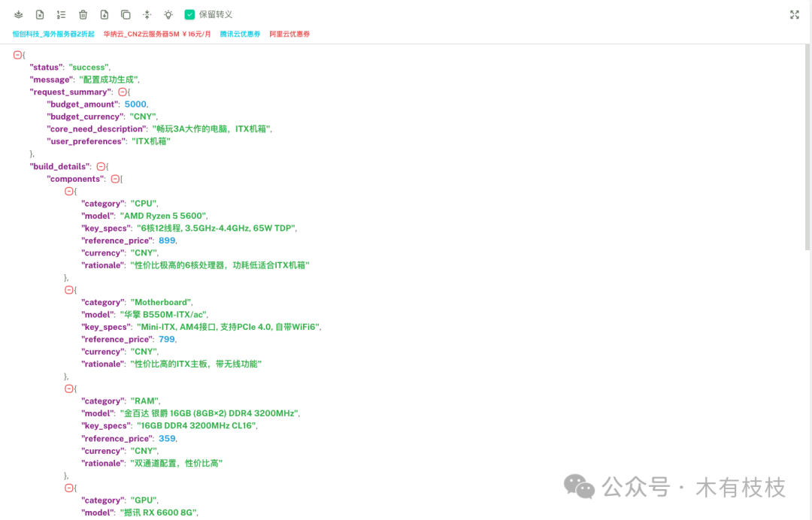Open the 阿里云优惠券 link
The width and height of the screenshot is (812, 520).
coord(289,34)
